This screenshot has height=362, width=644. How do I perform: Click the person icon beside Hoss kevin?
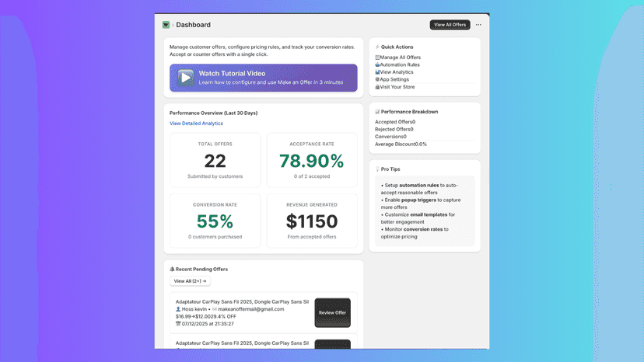(178, 309)
